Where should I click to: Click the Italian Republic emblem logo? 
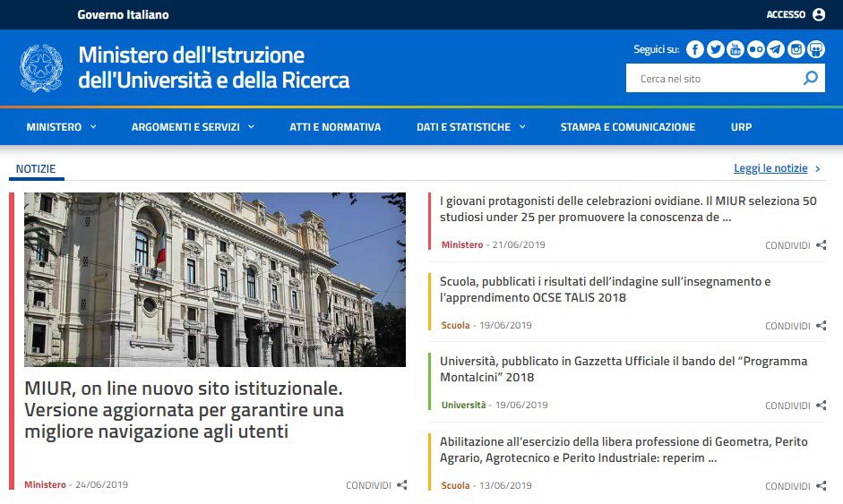pos(41,68)
